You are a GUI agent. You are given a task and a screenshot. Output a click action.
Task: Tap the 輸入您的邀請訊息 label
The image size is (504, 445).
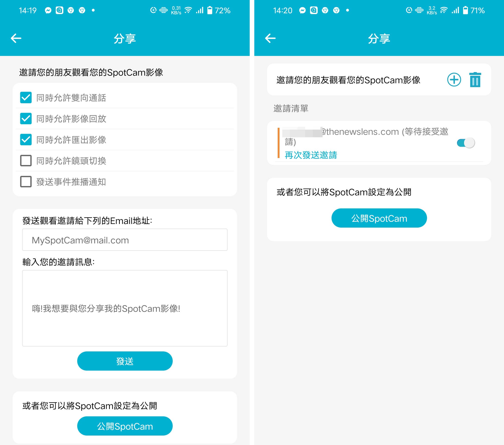point(58,262)
